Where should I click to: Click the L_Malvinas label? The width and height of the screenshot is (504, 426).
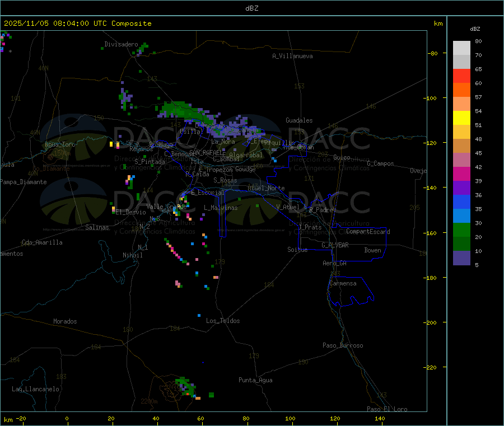[221, 208]
